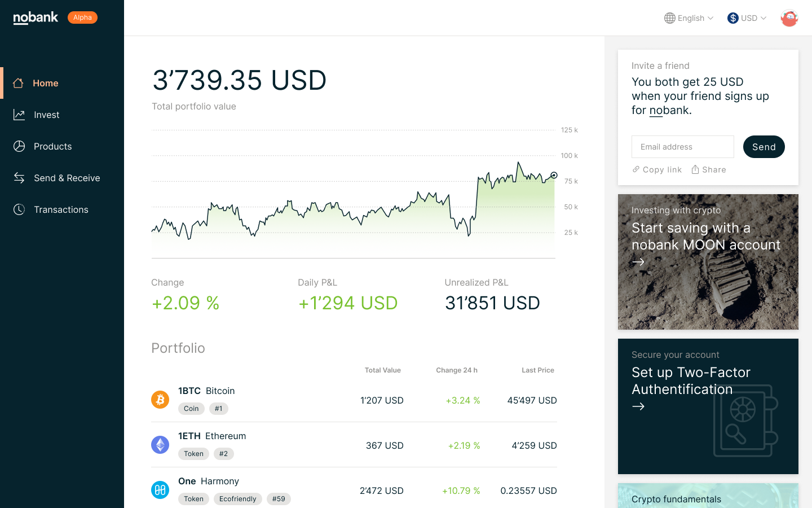Open the Invest chart icon
This screenshot has width=812, height=508.
(19, 115)
